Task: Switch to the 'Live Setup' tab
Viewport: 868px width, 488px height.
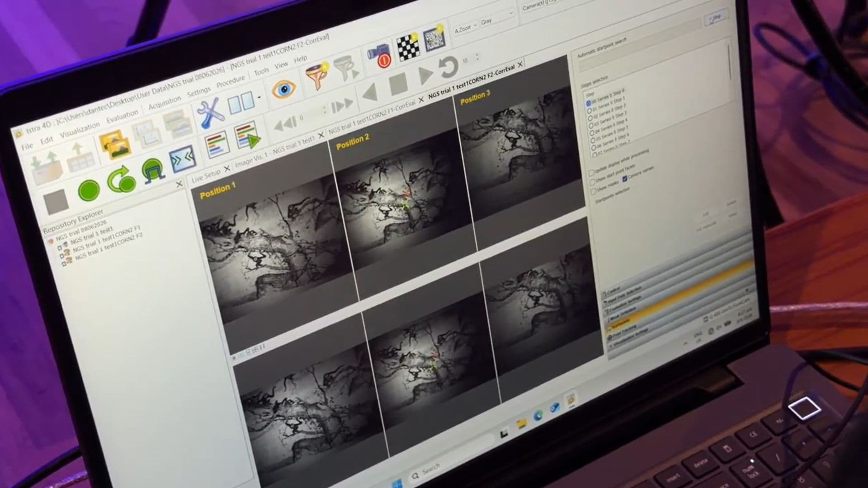Action: coord(206,176)
